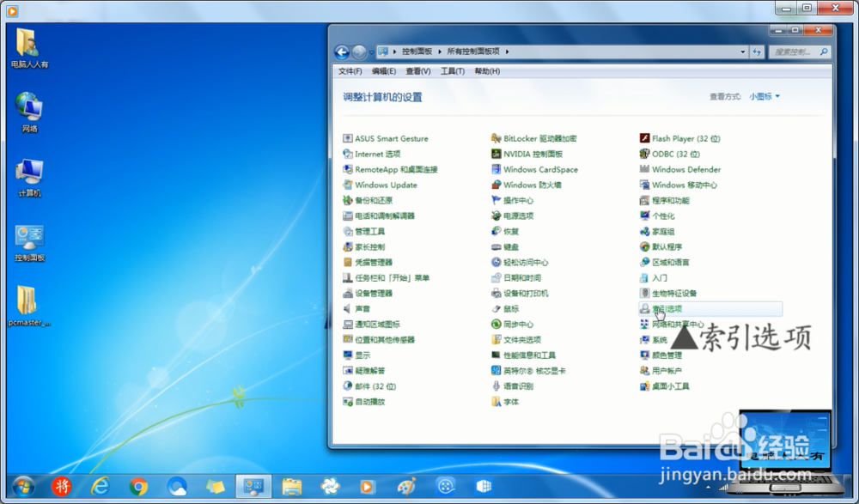Open the Flash Player (32 位) icon

tap(644, 138)
